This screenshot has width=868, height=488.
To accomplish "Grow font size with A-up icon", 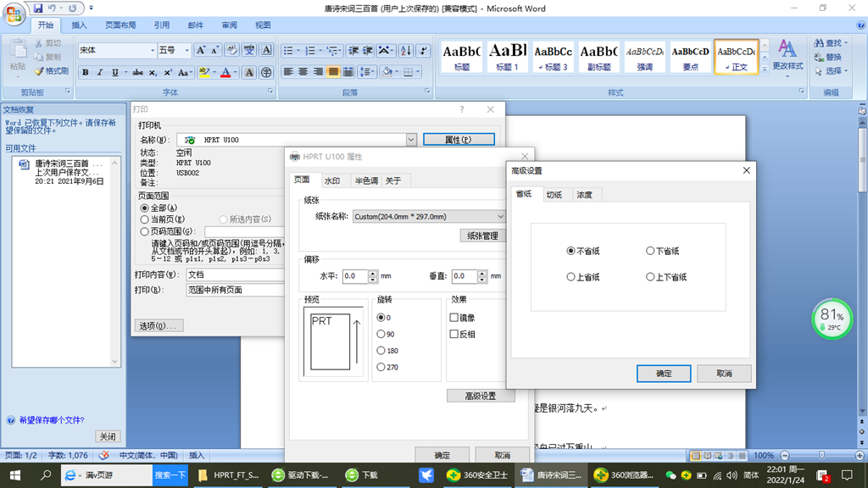I will coord(200,50).
